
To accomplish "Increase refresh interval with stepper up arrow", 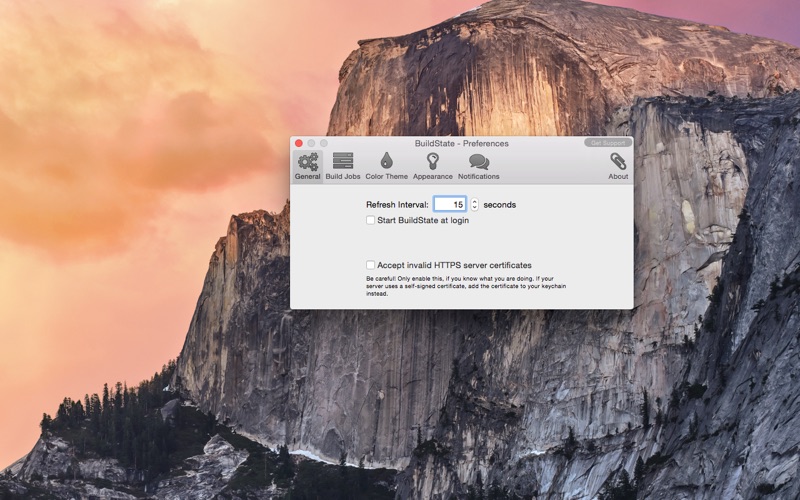I will 474,202.
